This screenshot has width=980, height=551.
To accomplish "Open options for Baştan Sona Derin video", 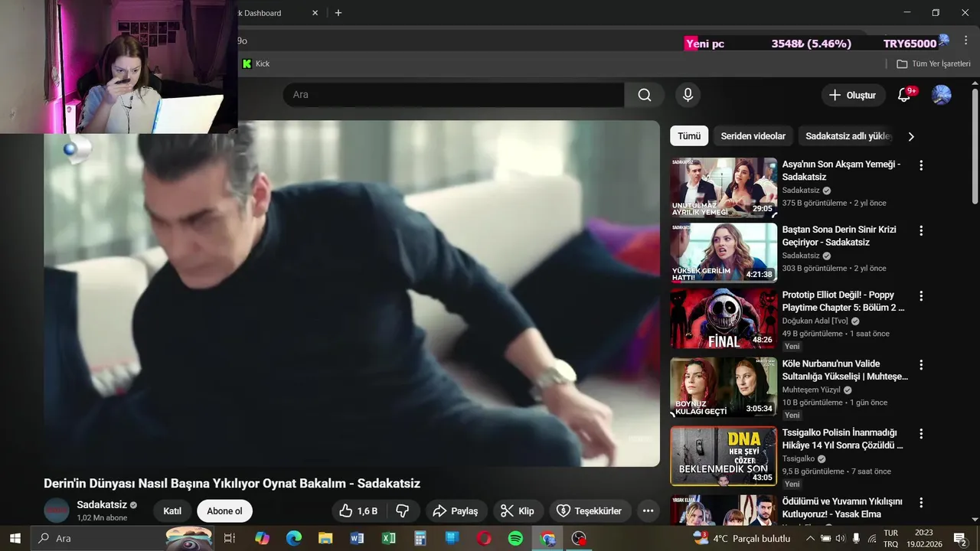I will click(921, 230).
